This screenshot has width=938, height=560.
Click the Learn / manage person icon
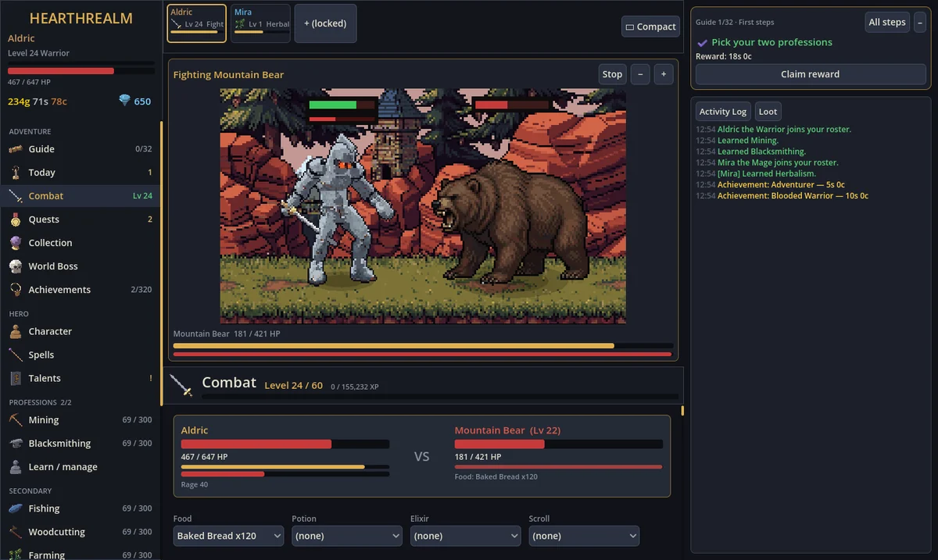(16, 467)
